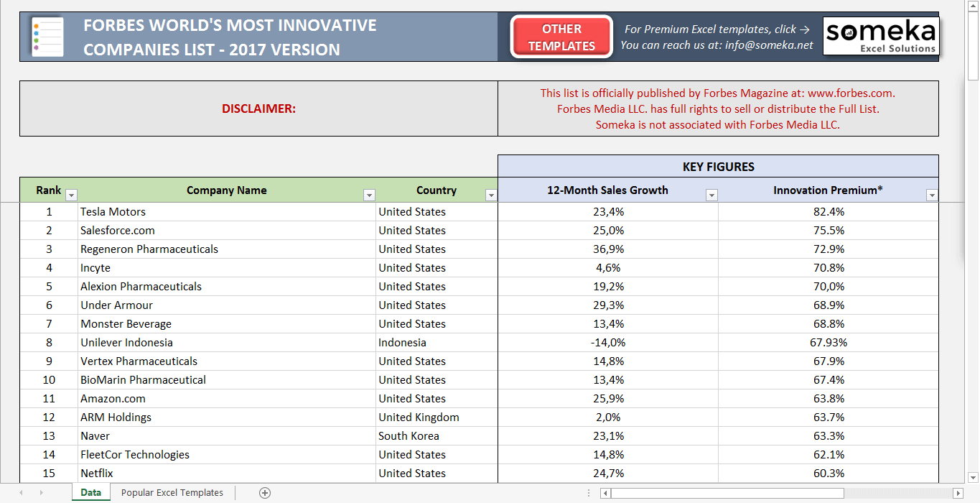Select the Monster Beverage cell

(x=227, y=324)
